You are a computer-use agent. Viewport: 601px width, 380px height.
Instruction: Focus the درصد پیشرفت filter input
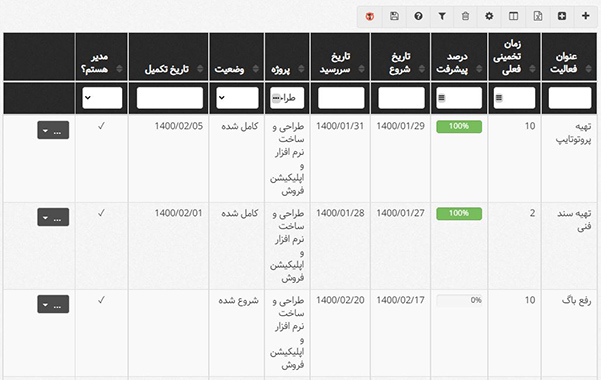pos(459,98)
